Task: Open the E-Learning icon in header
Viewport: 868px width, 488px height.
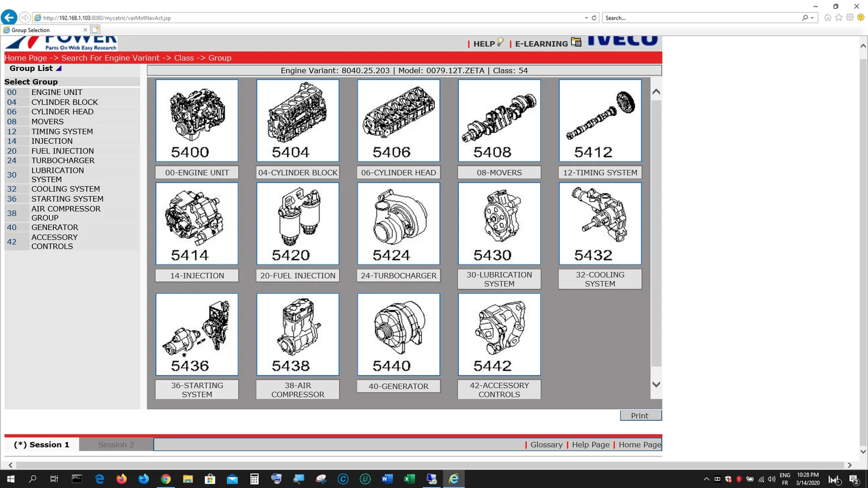Action: click(x=576, y=42)
